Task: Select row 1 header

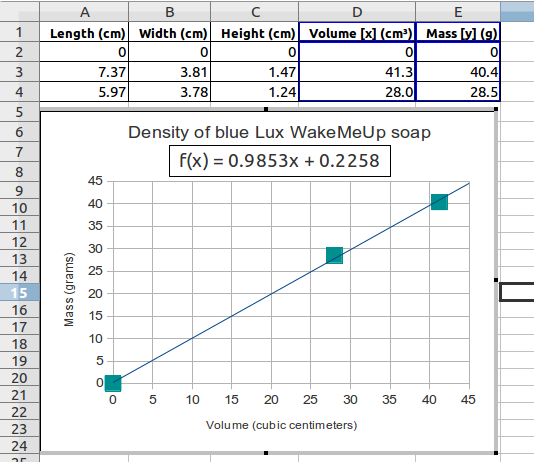Action: click(x=19, y=32)
